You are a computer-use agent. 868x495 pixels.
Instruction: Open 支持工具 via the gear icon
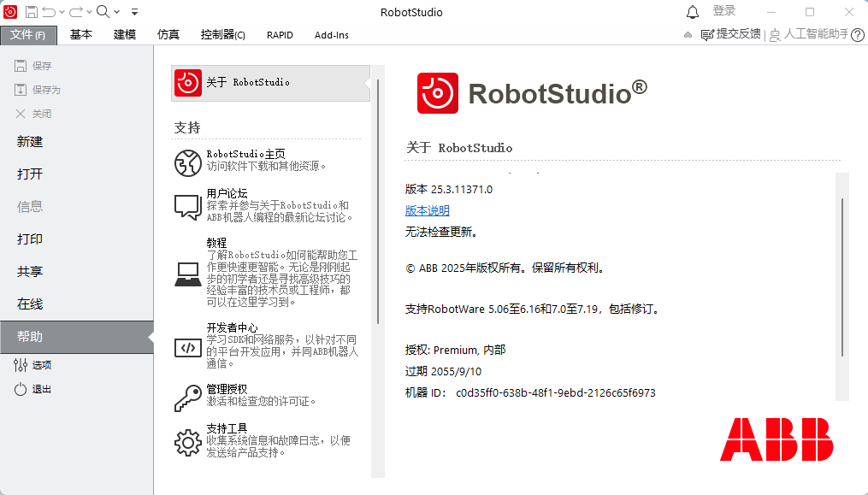(x=187, y=441)
